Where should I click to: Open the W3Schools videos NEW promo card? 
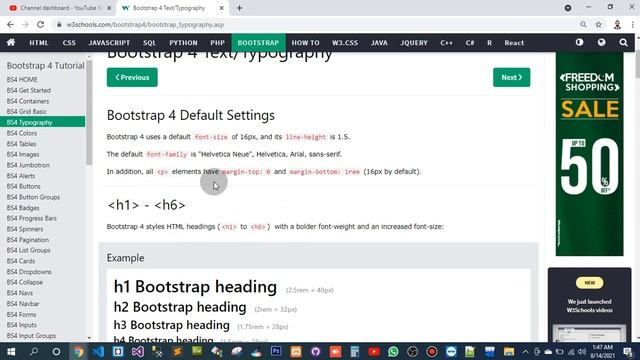(x=589, y=305)
